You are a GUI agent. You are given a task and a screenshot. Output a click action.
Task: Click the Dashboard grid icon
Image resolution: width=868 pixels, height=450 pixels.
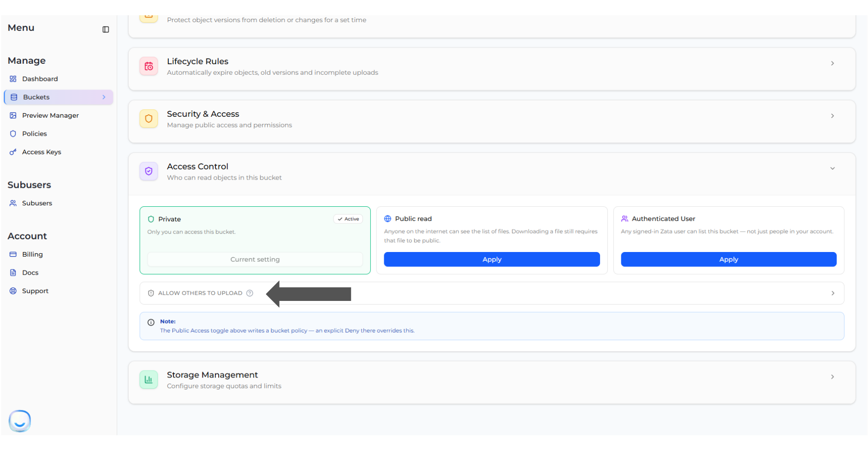(x=13, y=79)
